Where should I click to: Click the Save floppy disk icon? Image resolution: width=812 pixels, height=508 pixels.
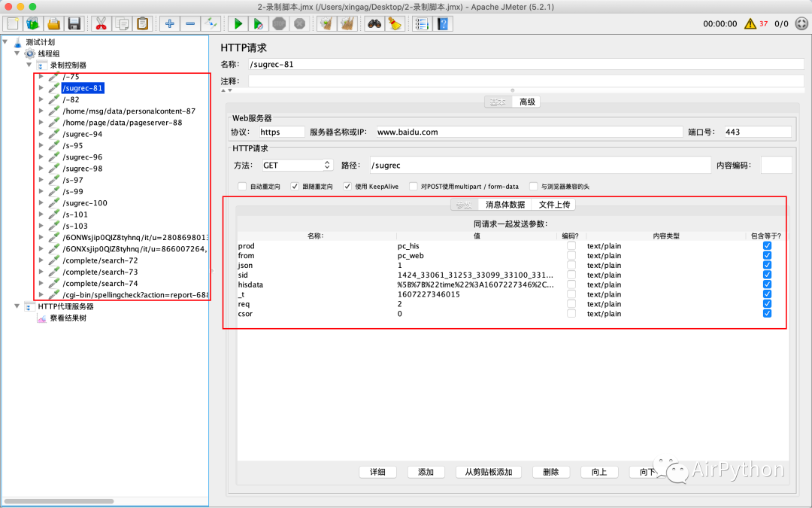[74, 23]
